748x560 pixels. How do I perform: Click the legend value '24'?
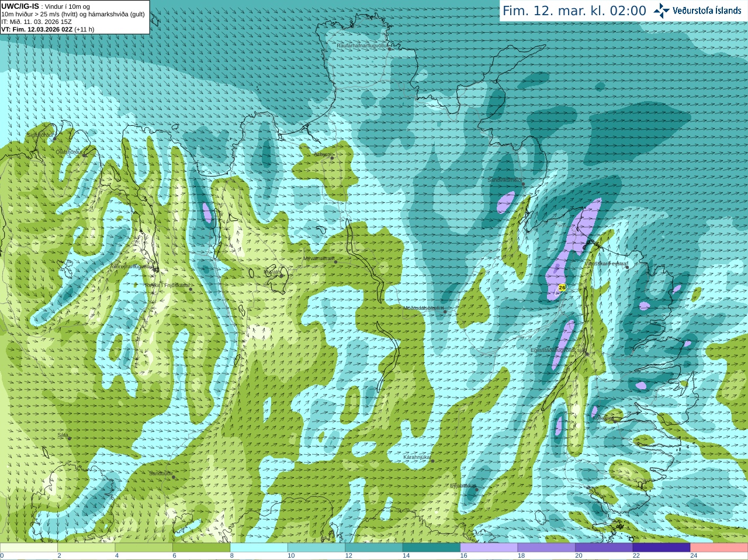pyautogui.click(x=694, y=556)
